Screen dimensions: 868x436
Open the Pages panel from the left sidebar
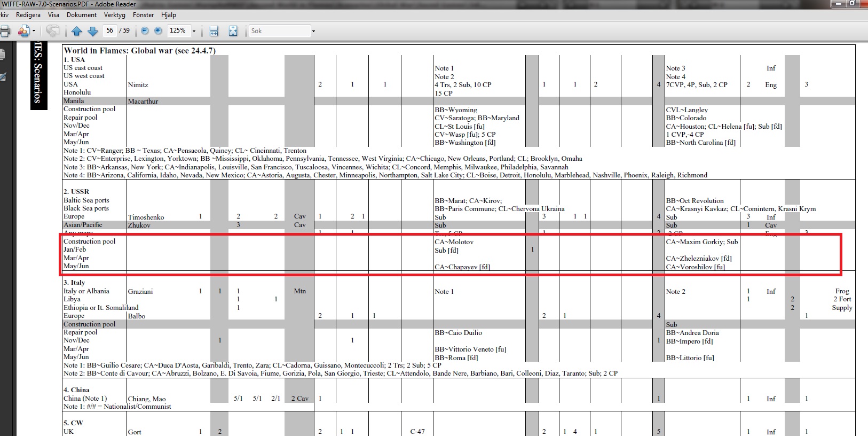(2, 54)
